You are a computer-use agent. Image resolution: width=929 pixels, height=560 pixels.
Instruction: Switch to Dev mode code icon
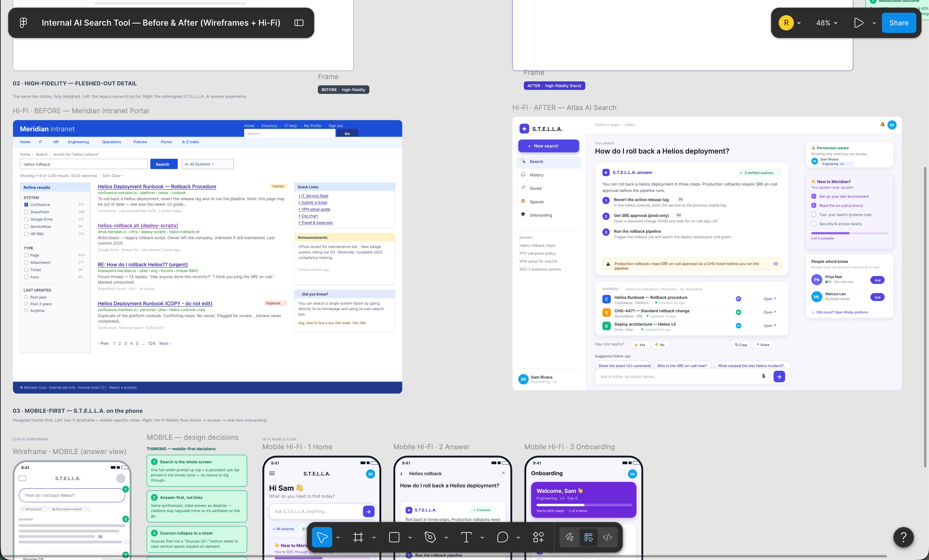(608, 537)
